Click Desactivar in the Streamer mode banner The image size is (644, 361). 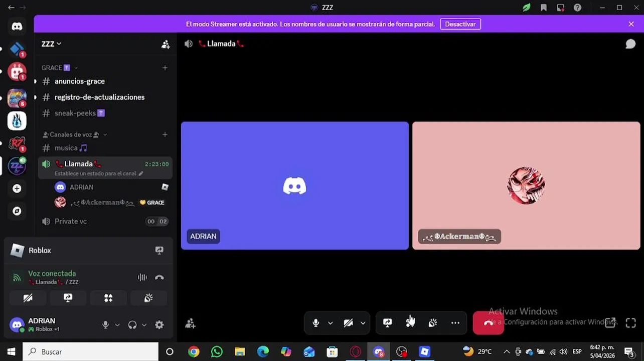[x=460, y=24]
